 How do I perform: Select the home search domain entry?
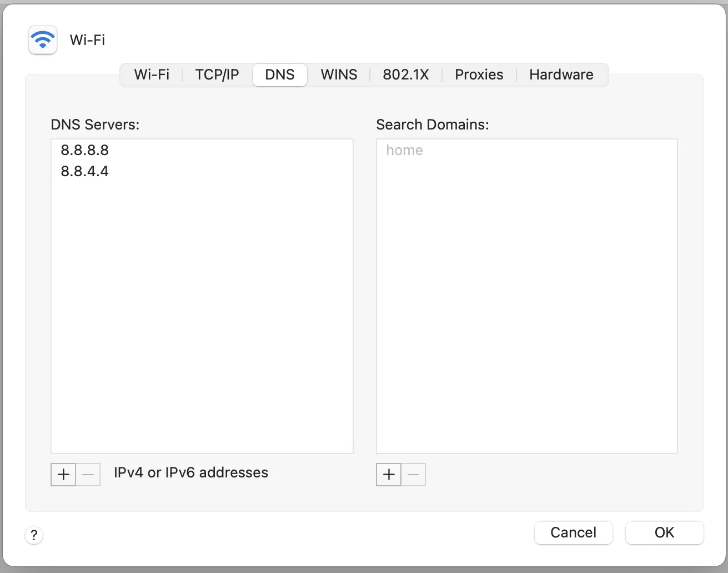coord(527,150)
